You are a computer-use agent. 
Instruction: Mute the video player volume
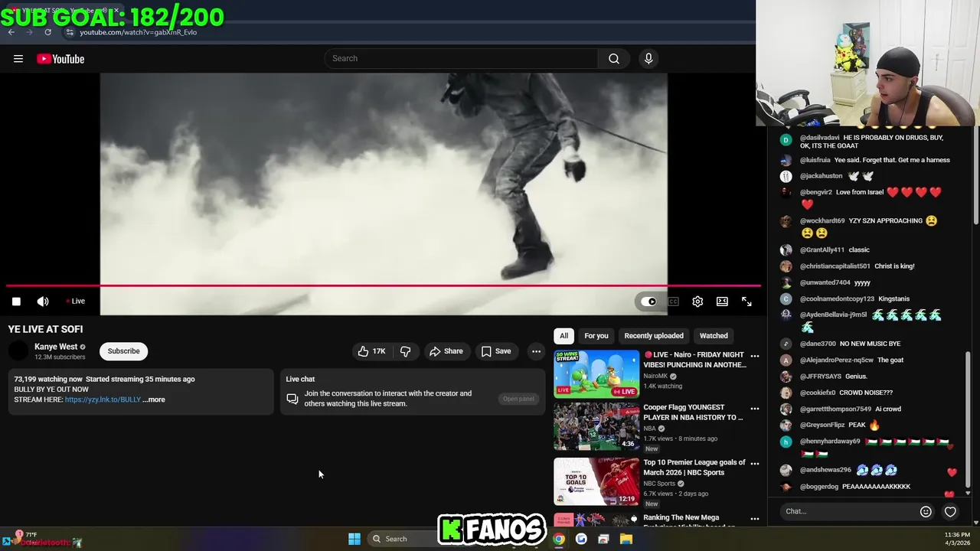pos(43,302)
